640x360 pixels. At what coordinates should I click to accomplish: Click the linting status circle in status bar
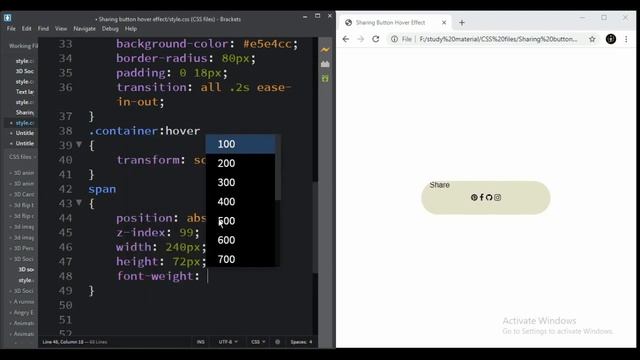(x=278, y=342)
